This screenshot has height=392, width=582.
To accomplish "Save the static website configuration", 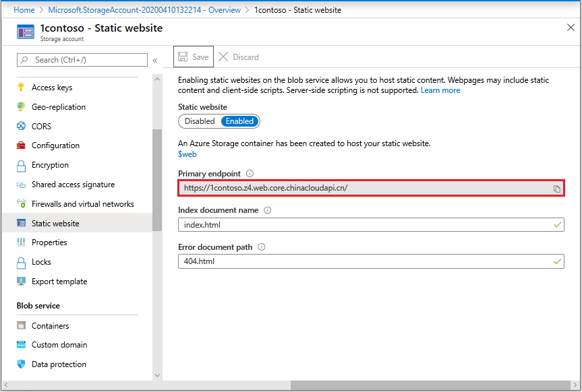I will [193, 57].
